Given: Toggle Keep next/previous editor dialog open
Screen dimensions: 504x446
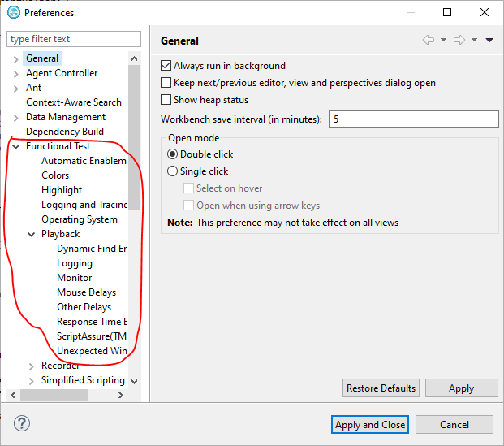Looking at the screenshot, I should (166, 83).
